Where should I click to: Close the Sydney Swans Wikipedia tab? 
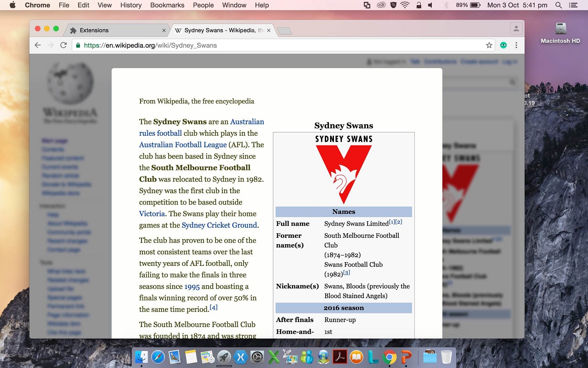click(269, 30)
